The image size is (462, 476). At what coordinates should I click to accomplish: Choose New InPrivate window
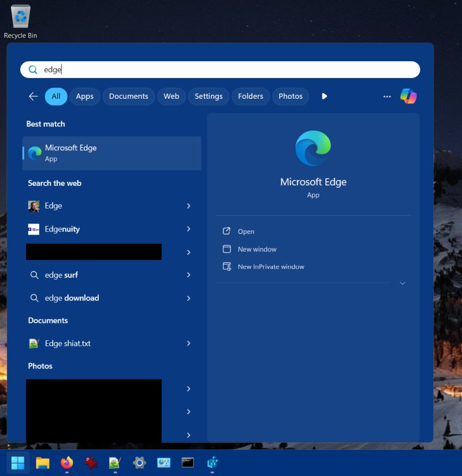coord(271,267)
